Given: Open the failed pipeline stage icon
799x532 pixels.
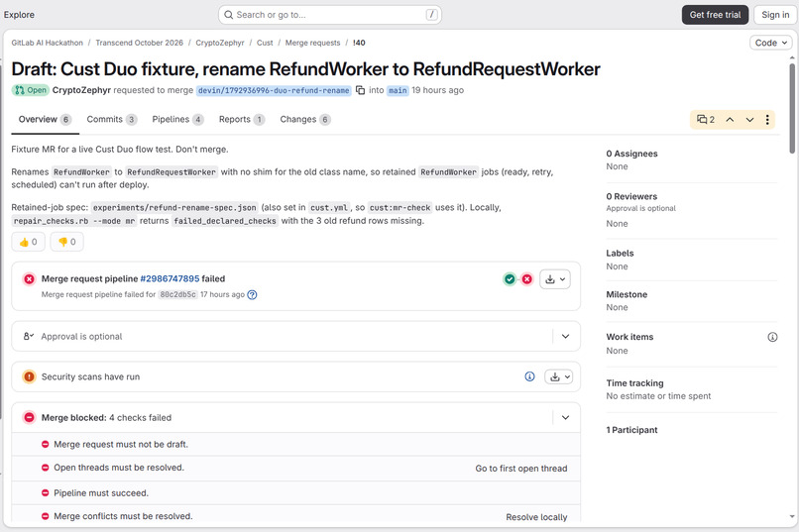Looking at the screenshot, I should [527, 279].
